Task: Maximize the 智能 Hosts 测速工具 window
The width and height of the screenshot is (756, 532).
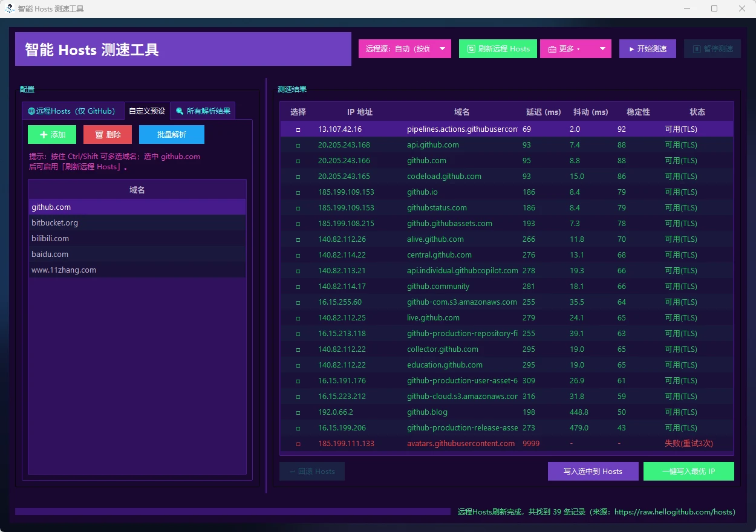Action: 714,8
